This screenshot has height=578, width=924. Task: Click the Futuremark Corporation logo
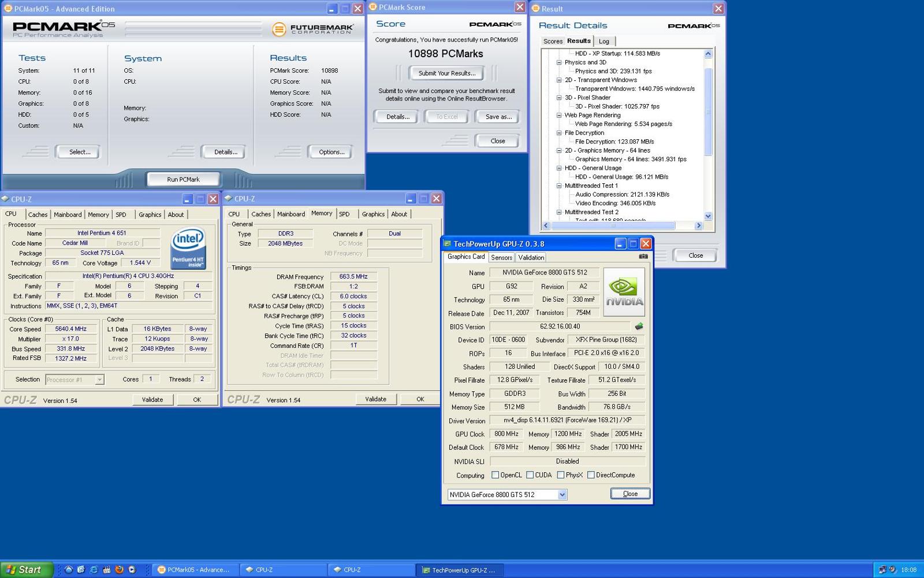(312, 29)
